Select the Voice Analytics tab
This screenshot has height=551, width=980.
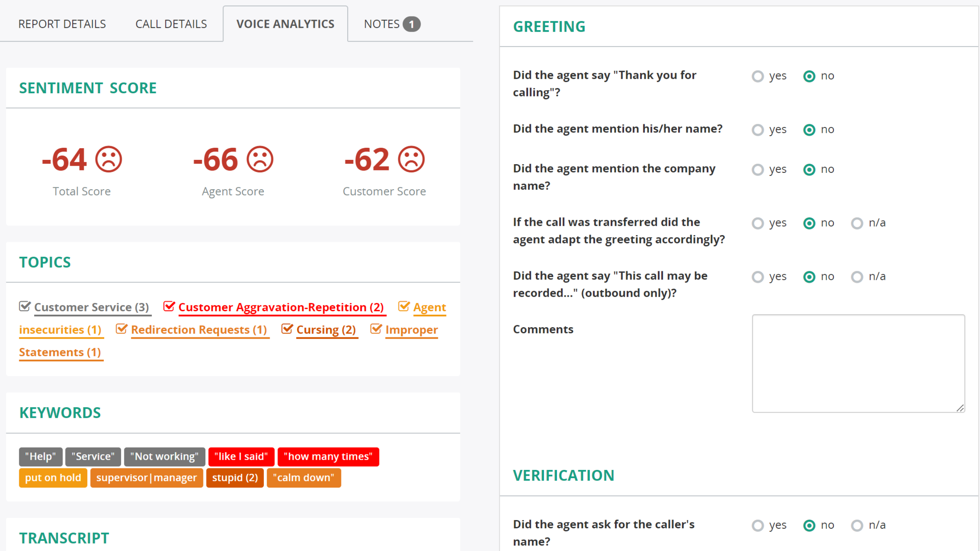(x=285, y=24)
